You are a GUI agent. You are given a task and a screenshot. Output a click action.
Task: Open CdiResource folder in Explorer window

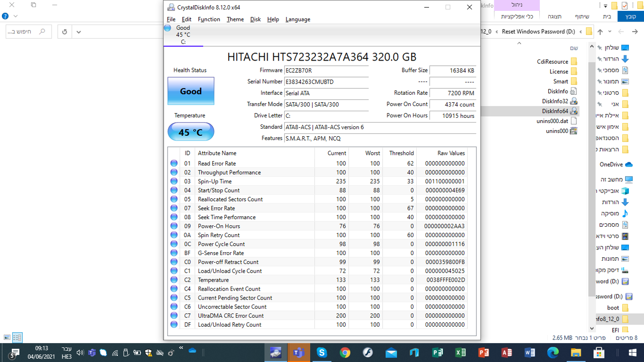pos(557,62)
